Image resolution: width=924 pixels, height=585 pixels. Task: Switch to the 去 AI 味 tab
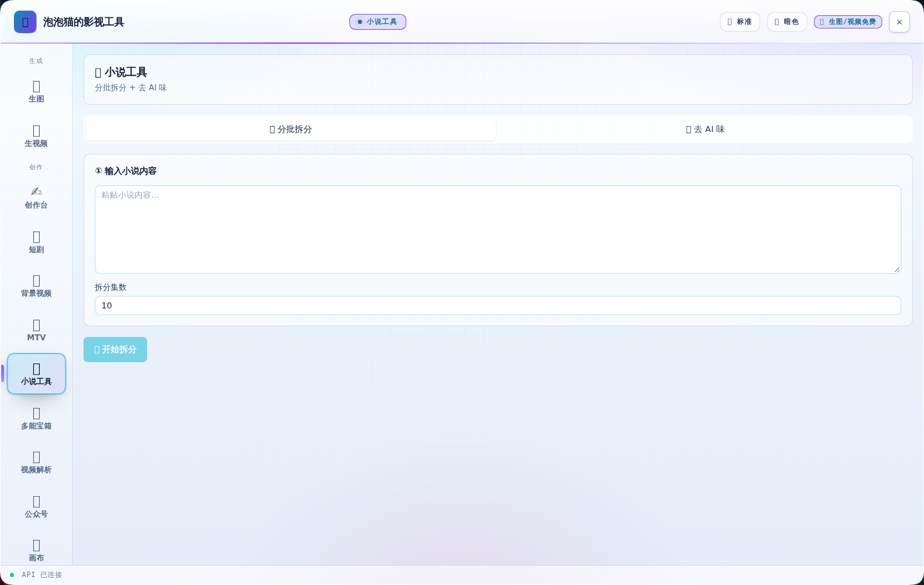pos(705,129)
